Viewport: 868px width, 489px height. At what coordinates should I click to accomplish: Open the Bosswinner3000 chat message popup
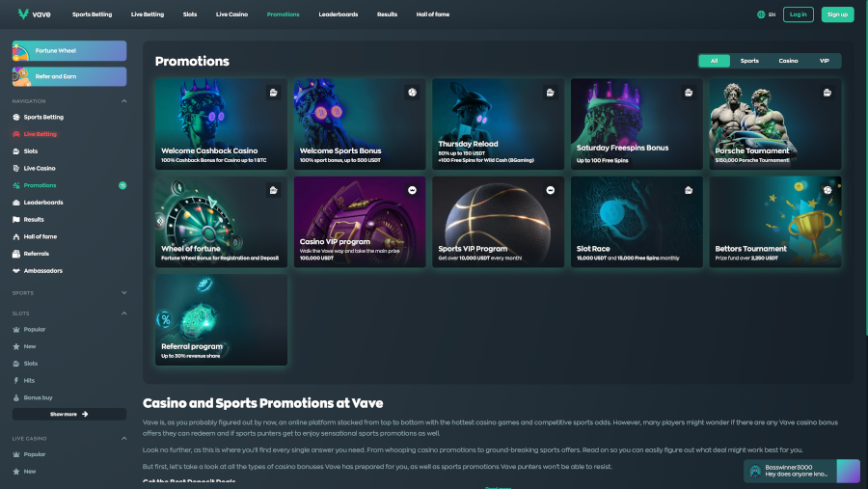[x=801, y=472]
